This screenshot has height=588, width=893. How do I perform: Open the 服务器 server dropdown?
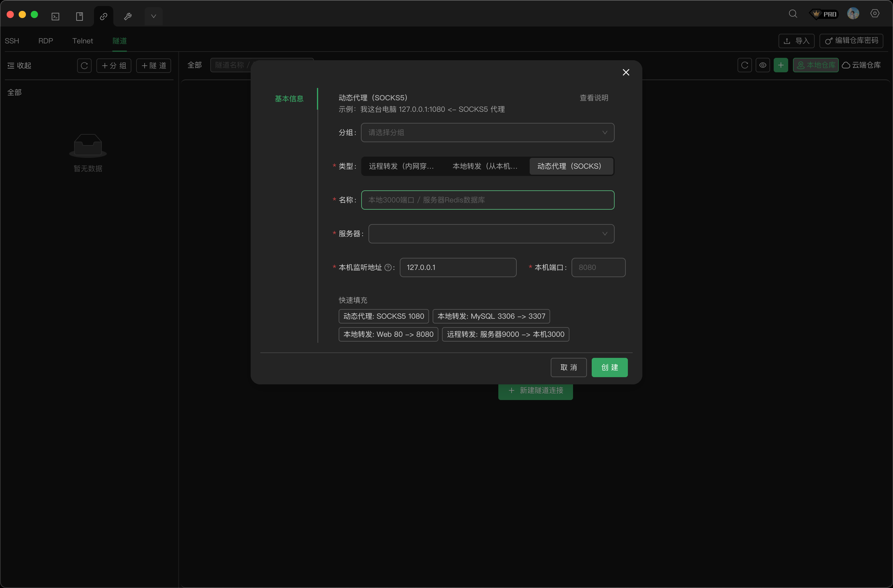491,234
